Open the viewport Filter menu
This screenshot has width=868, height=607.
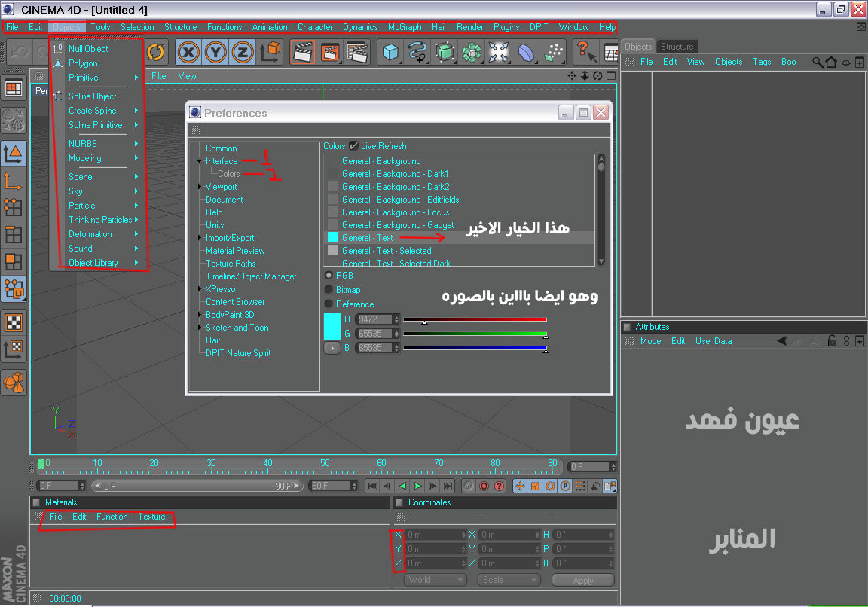(160, 76)
